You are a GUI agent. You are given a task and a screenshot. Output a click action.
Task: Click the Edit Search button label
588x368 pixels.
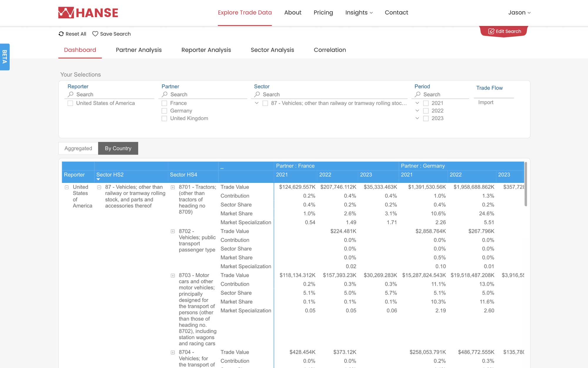coord(508,31)
